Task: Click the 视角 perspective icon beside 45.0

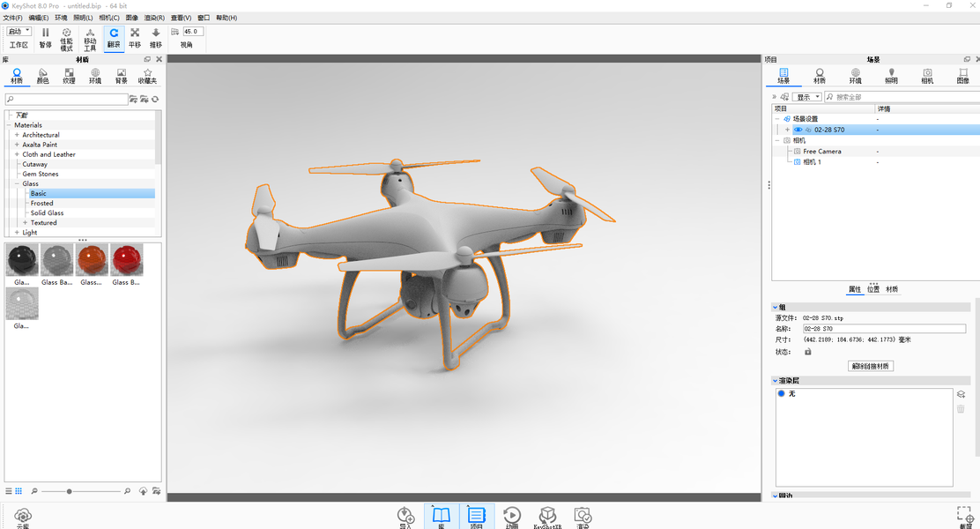Action: [x=175, y=31]
